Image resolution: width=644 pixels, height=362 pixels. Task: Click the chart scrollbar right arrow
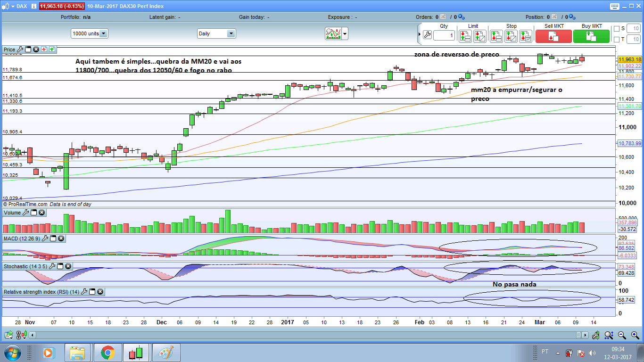point(586,335)
